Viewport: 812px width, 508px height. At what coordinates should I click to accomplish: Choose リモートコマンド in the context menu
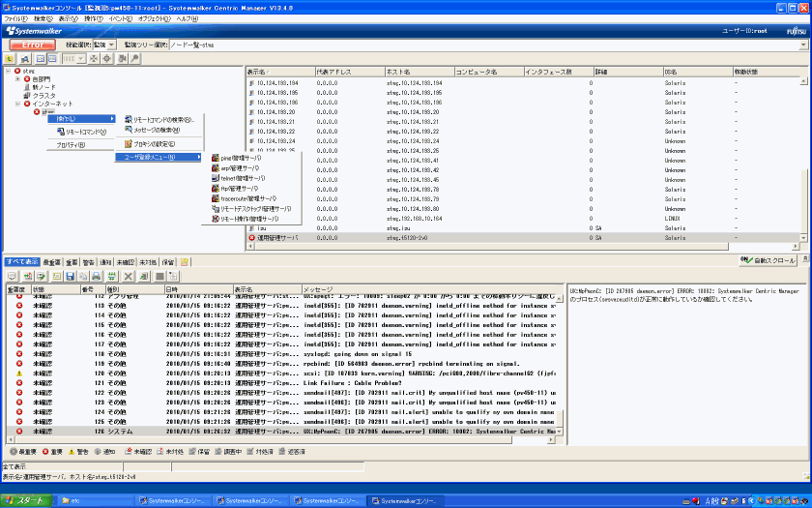pyautogui.click(x=81, y=133)
